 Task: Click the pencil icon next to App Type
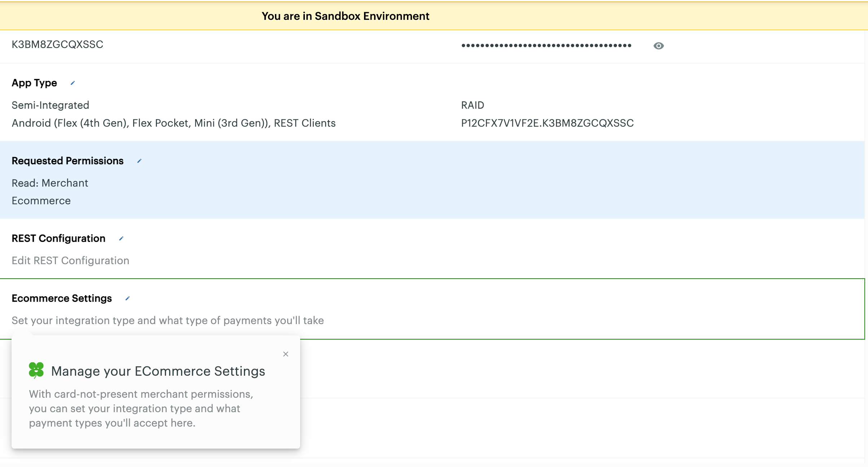point(73,83)
